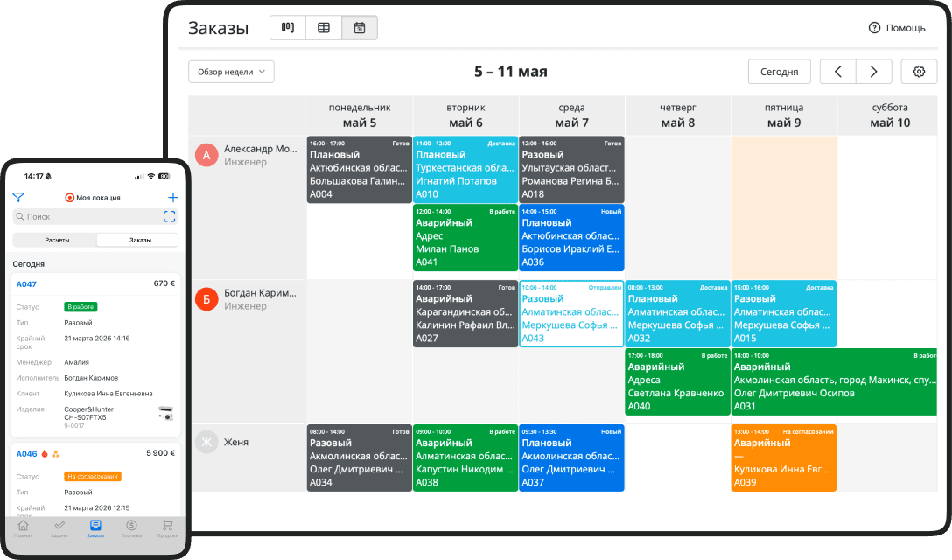Tap the barcode scan icon in search
Viewport: 952px width, 560px height.
point(170,216)
